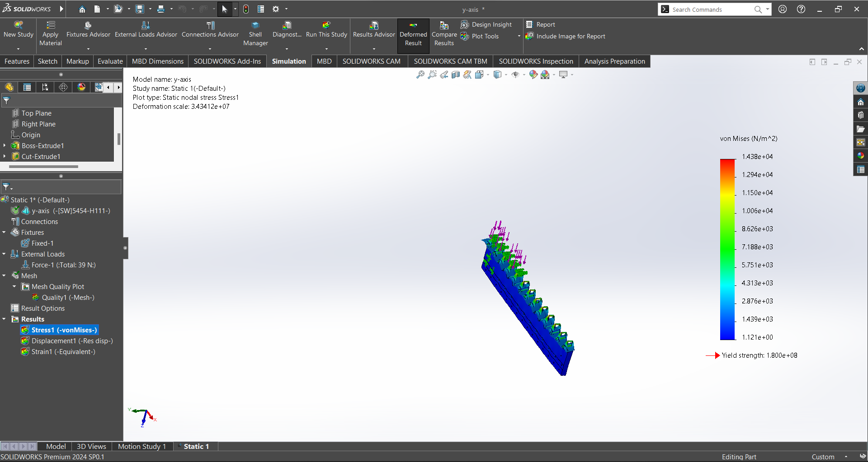Click the Edit Appearance color ball icon

click(x=533, y=75)
